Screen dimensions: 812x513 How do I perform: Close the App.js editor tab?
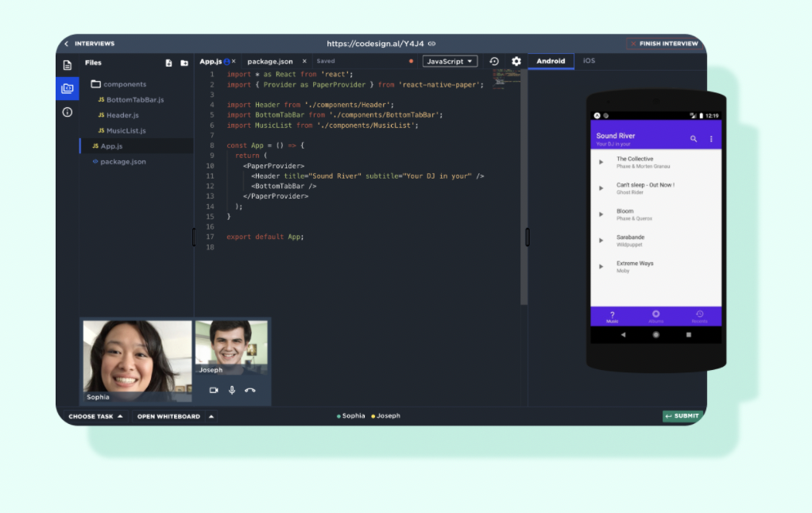tap(234, 61)
